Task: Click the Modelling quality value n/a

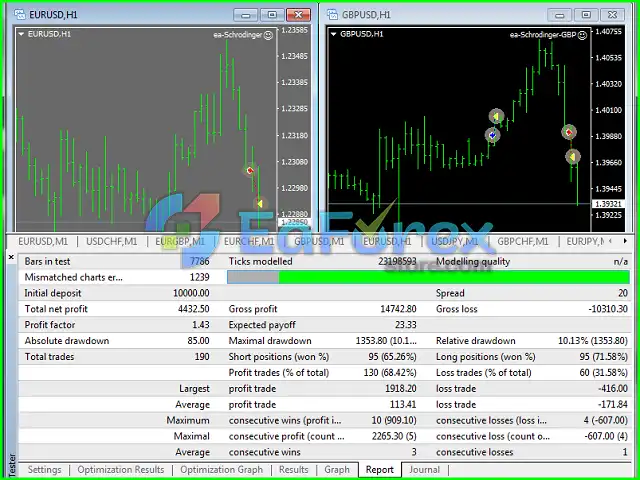Action: point(621,262)
